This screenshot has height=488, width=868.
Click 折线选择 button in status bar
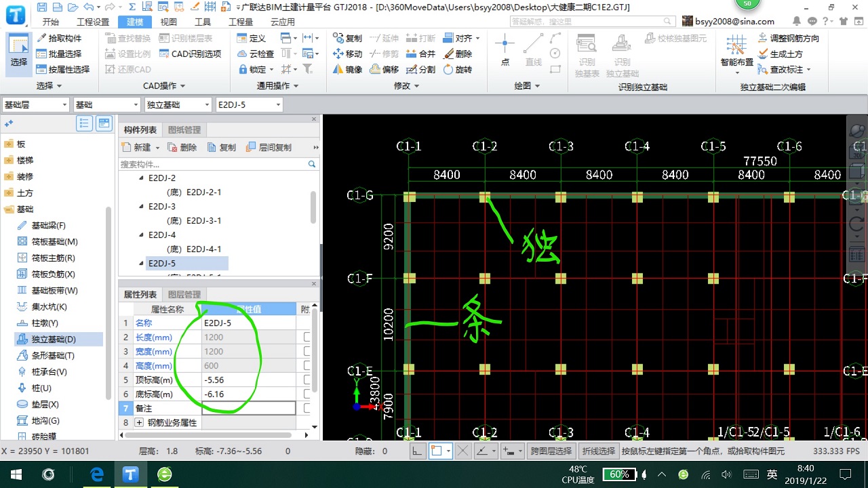pyautogui.click(x=598, y=451)
